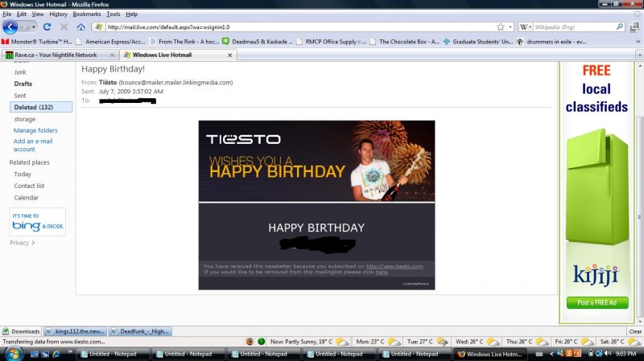The width and height of the screenshot is (644, 361).
Task: Open the drummers in exile bookmark
Action: (551, 42)
